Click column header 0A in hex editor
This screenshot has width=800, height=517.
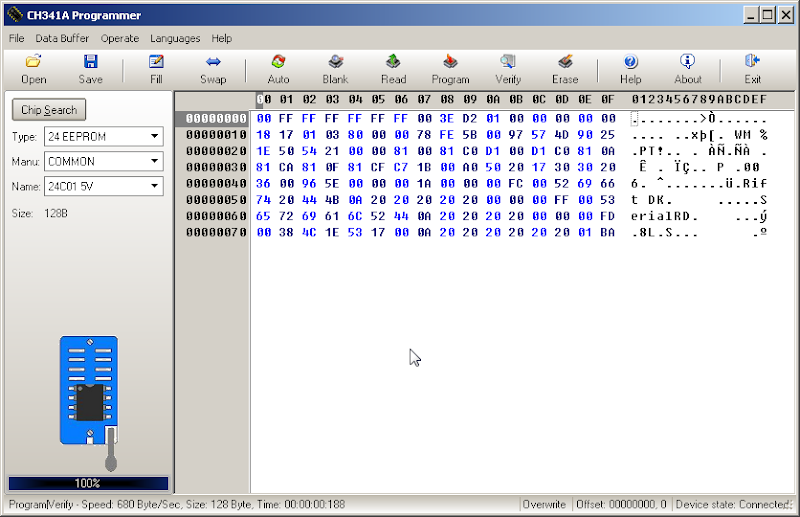coord(493,100)
